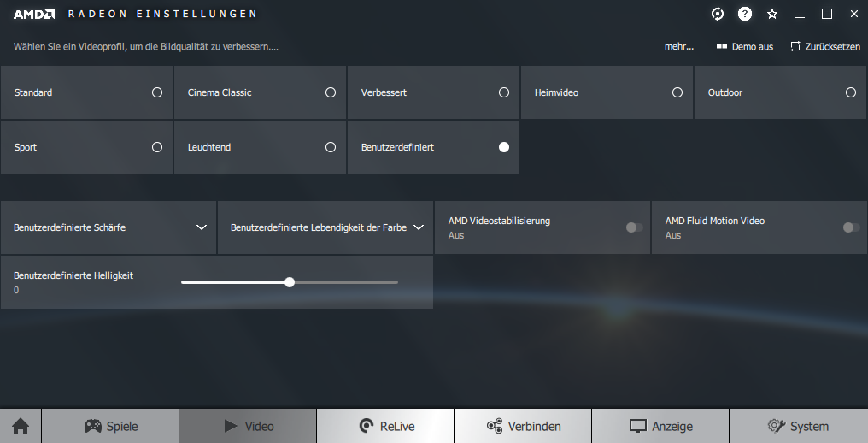Select the Cinema Classic profile
The width and height of the screenshot is (868, 443).
coord(260,92)
